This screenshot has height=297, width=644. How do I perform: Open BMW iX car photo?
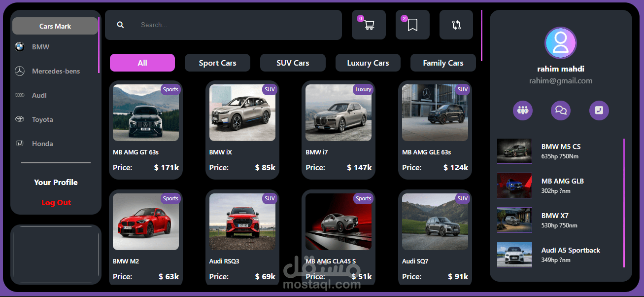pyautogui.click(x=242, y=112)
